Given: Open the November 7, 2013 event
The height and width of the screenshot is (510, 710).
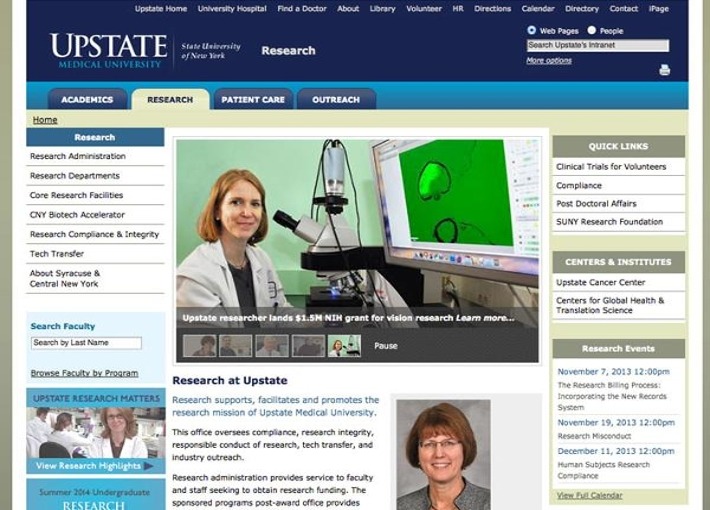Looking at the screenshot, I should coord(613,372).
